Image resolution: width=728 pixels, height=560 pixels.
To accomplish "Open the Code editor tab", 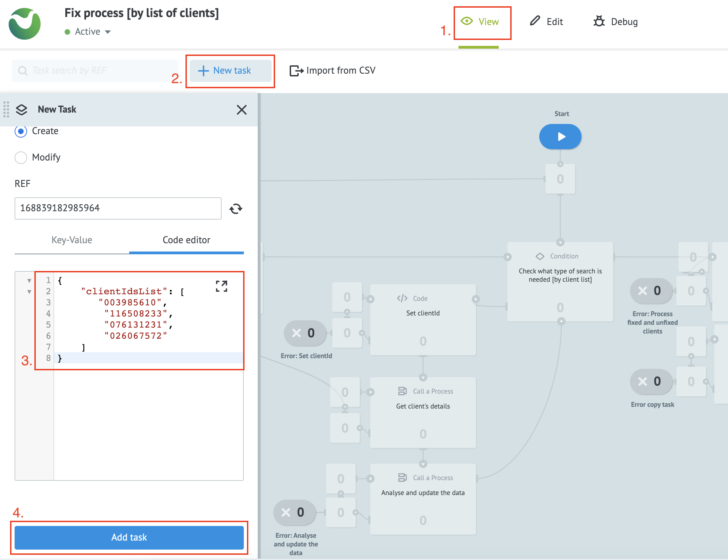I will pos(186,240).
